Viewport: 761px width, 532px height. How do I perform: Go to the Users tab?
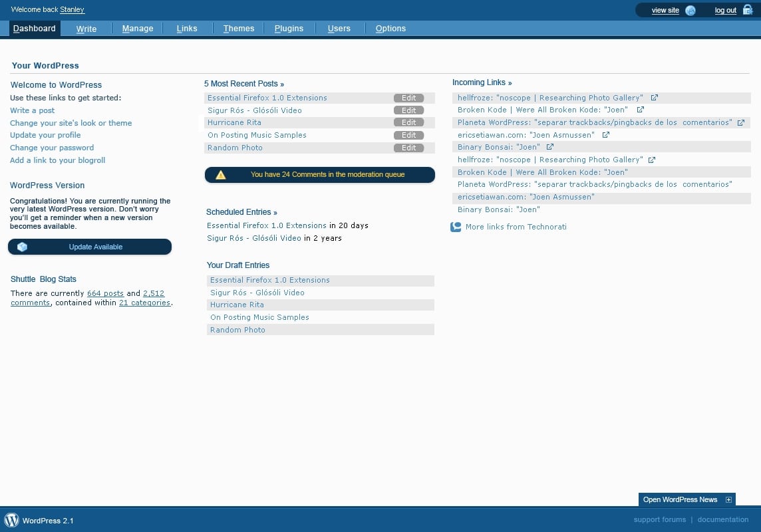[x=339, y=29]
